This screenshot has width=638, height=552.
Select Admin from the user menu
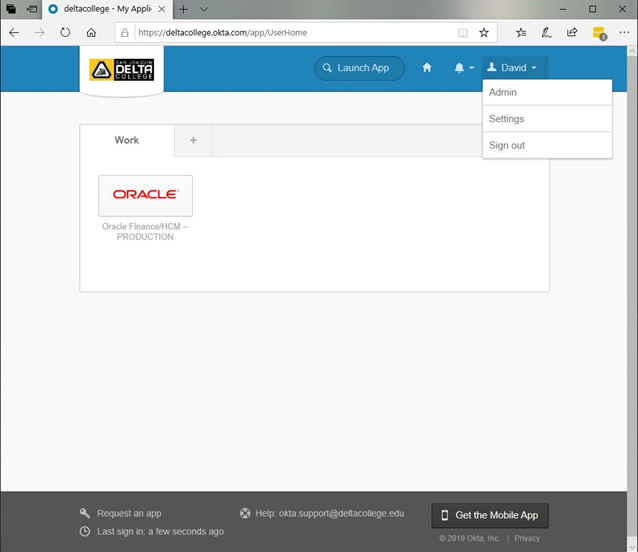503,93
